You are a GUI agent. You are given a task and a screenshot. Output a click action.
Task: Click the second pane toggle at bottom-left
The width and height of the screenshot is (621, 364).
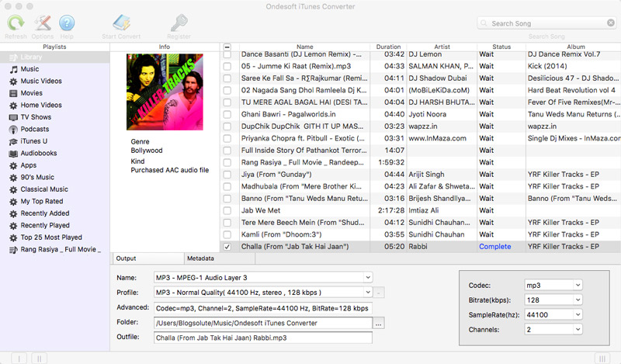coord(40,359)
